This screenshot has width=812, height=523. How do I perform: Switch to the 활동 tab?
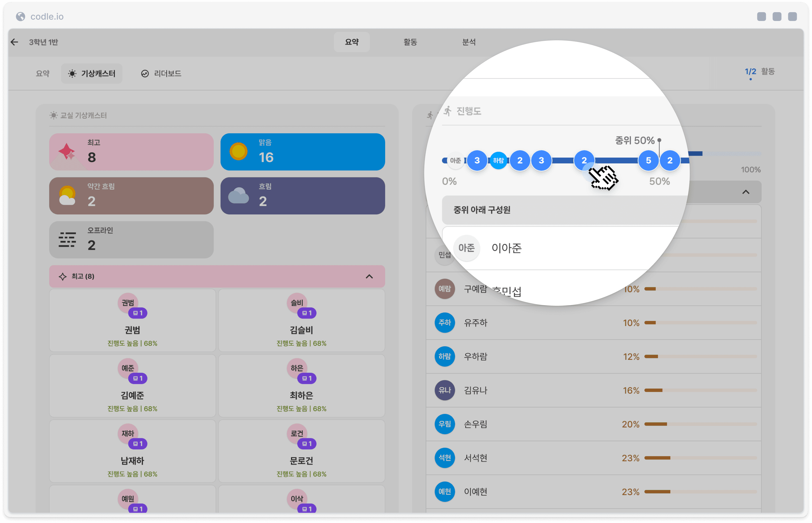tap(410, 42)
